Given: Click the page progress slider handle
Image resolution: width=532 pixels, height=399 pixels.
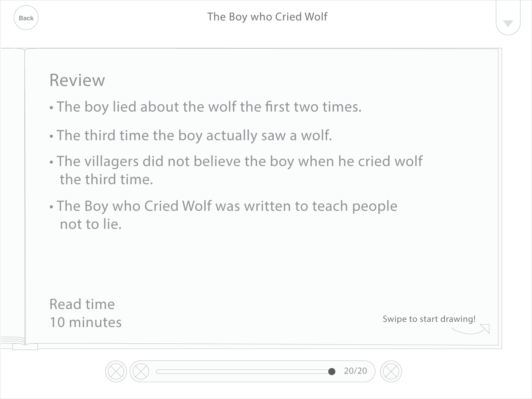Looking at the screenshot, I should [332, 372].
